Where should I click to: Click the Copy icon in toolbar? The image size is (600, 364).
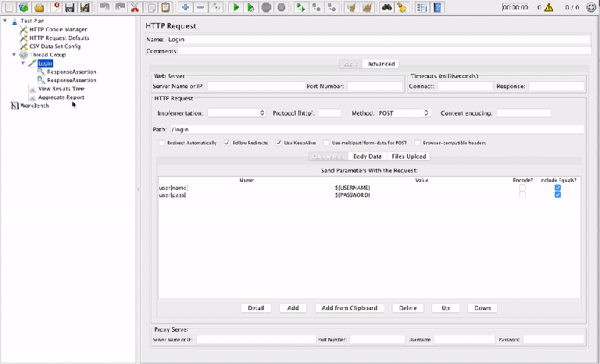[150, 7]
